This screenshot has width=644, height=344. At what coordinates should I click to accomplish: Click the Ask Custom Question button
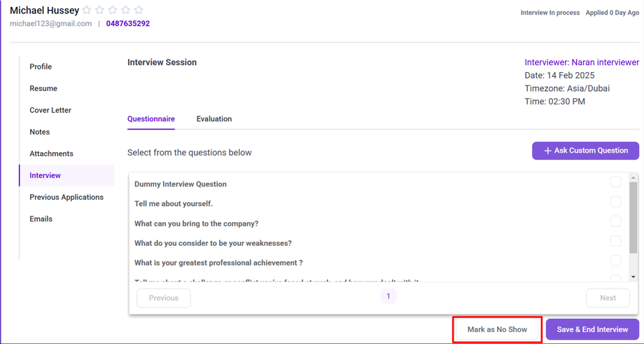[x=585, y=151]
